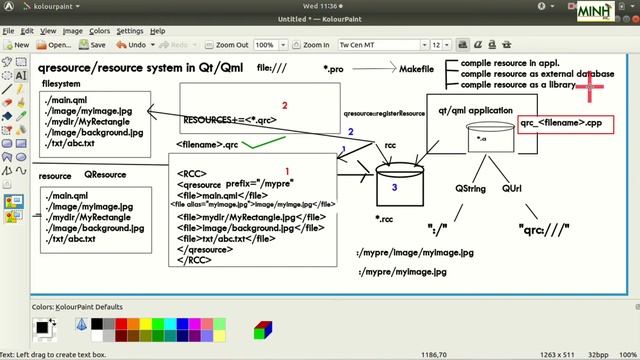
Task: Open the font size dropdown arrow
Action: [x=447, y=45]
